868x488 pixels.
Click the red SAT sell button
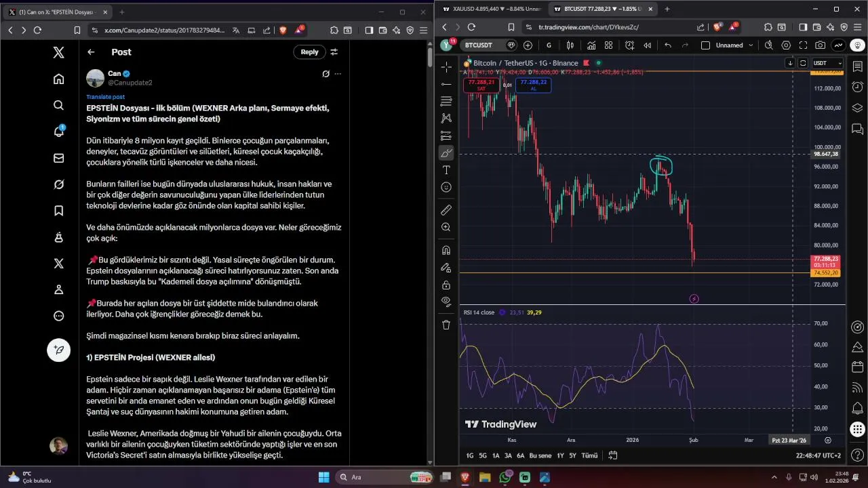pyautogui.click(x=481, y=85)
